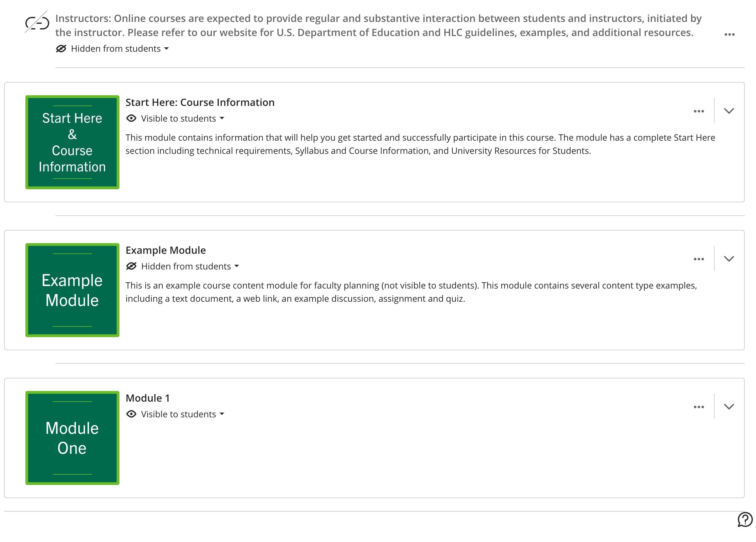Image resolution: width=756 pixels, height=542 pixels.
Task: Click the Module One green thumbnail
Action: click(72, 438)
